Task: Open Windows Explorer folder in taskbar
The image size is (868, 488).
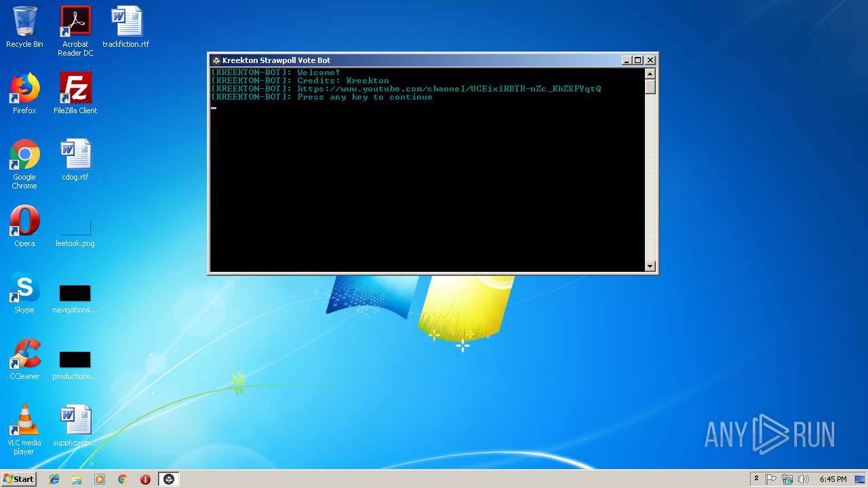Action: [77, 479]
